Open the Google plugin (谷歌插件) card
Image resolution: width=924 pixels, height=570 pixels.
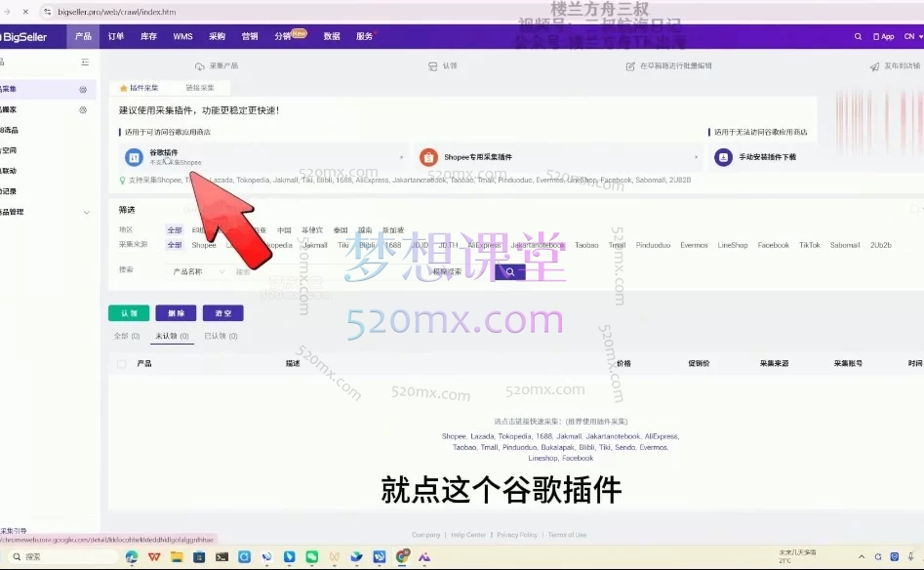point(264,157)
